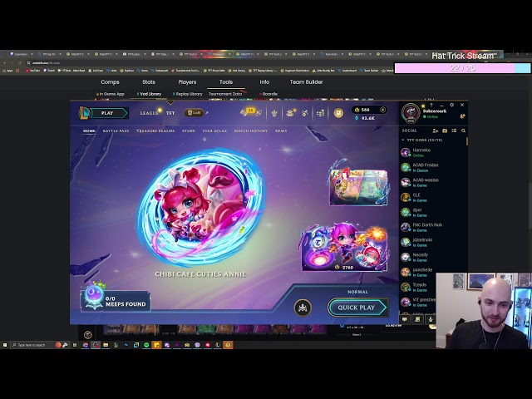The width and height of the screenshot is (532, 399).
Task: Click the 566 coin balance
Action: point(365,110)
